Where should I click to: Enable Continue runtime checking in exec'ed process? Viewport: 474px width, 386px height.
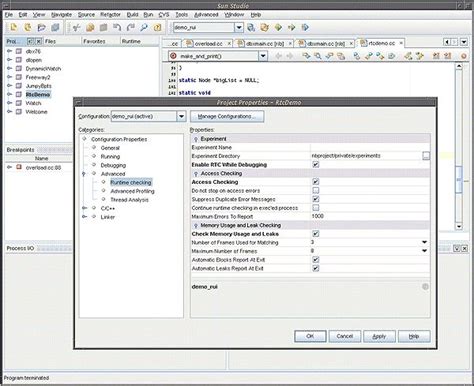point(316,208)
